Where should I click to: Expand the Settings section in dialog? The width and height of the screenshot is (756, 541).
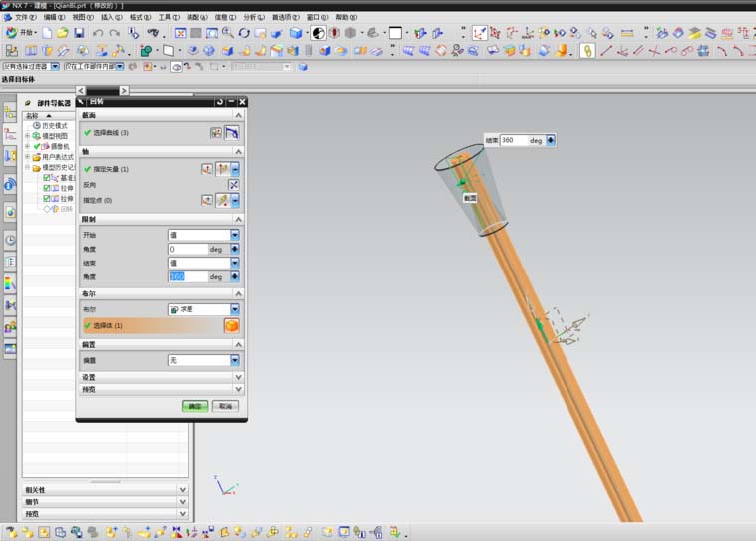(237, 377)
